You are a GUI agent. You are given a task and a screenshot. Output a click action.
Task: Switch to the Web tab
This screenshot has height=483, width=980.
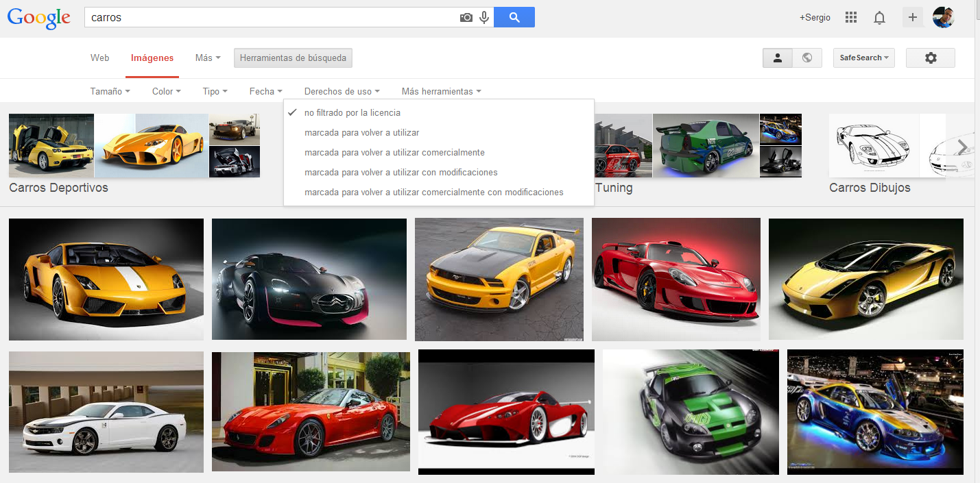pos(99,58)
